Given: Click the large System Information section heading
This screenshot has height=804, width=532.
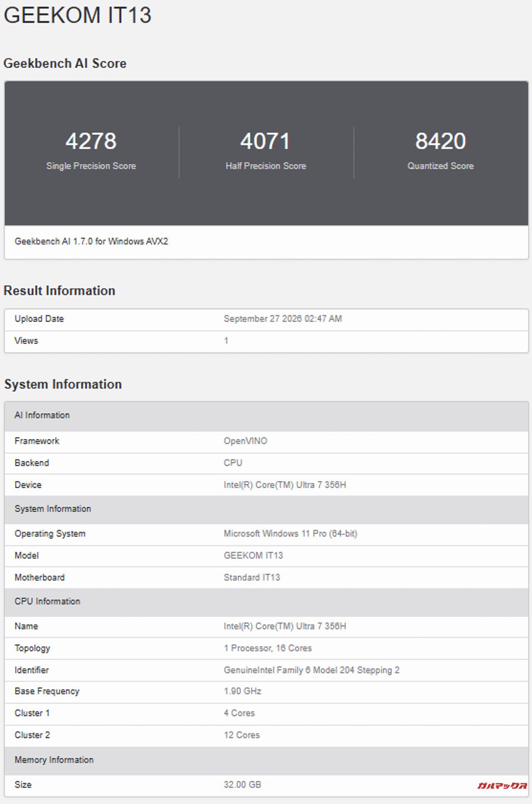Looking at the screenshot, I should pyautogui.click(x=63, y=384).
